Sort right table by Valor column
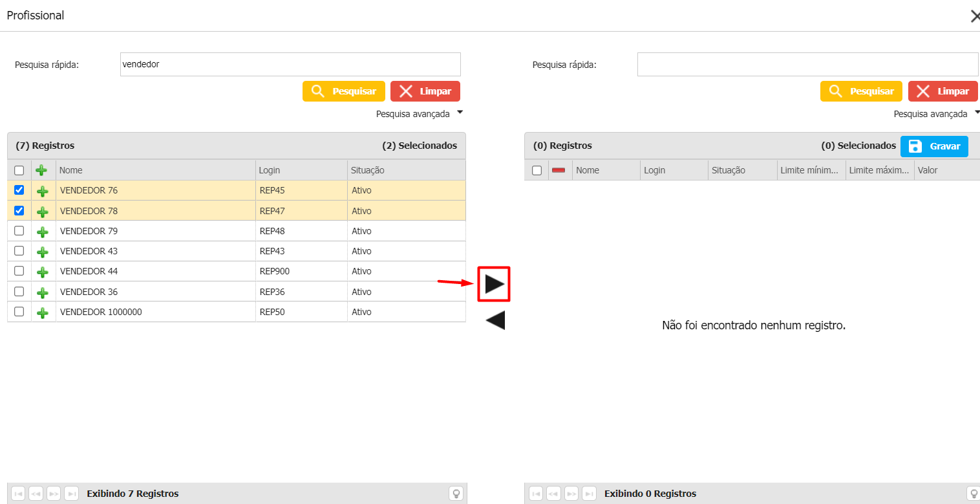The height and width of the screenshot is (504, 980). (x=947, y=170)
